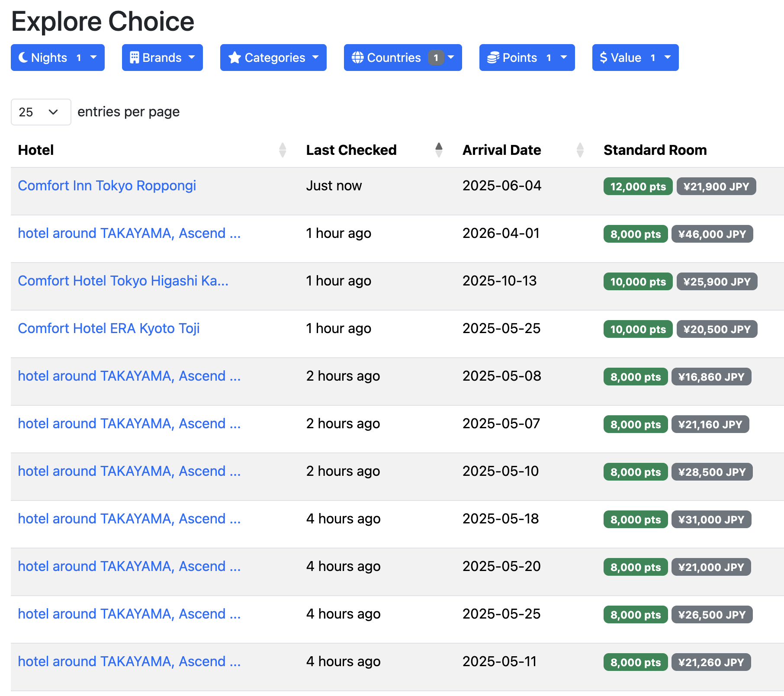This screenshot has width=784, height=696.
Task: Click the 12,000 pts badge
Action: 638,186
